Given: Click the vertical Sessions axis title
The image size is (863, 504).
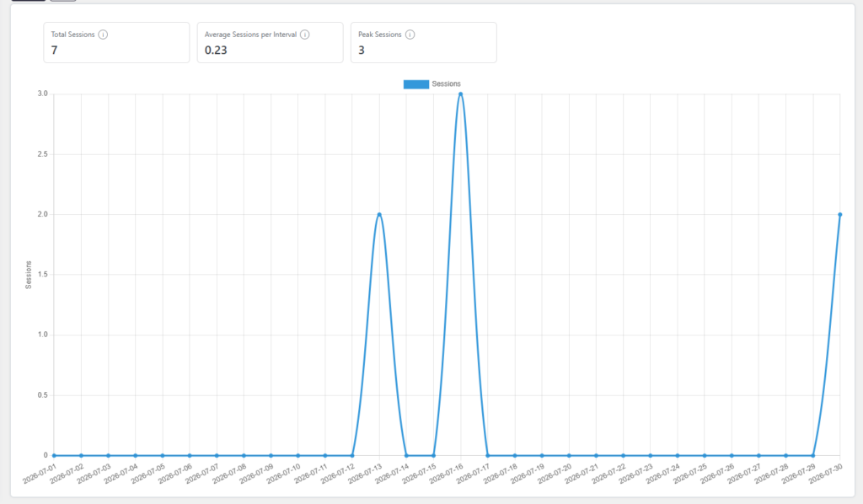Looking at the screenshot, I should click(29, 275).
